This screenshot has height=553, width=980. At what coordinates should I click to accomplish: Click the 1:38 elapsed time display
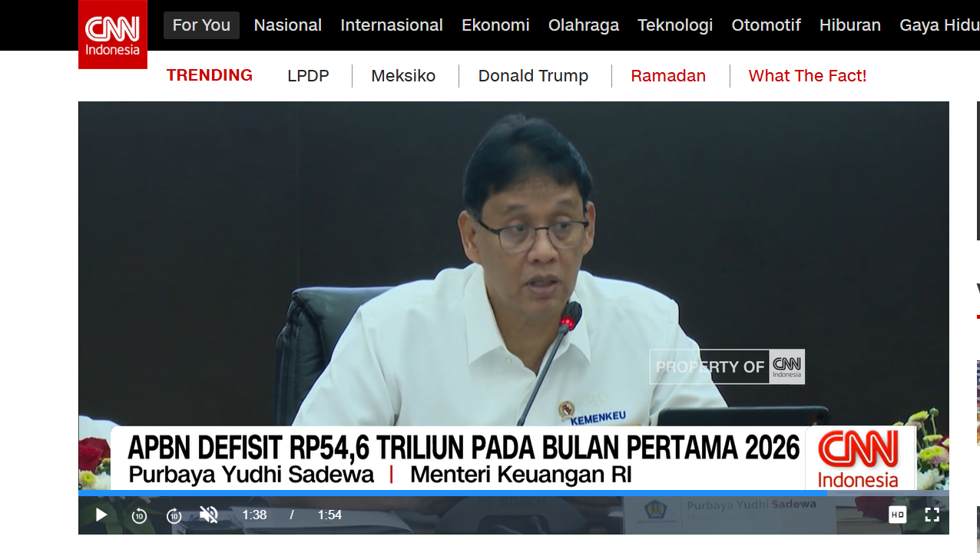pyautogui.click(x=254, y=515)
